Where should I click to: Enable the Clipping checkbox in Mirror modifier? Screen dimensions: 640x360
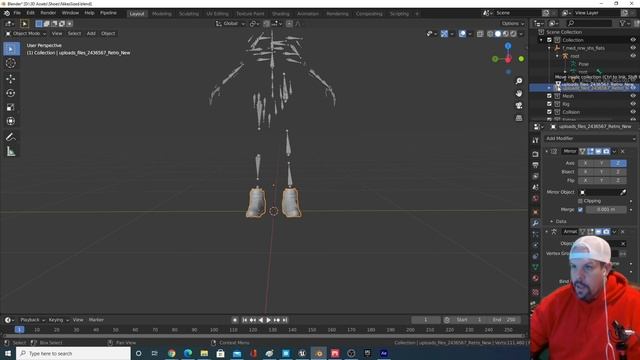(x=580, y=201)
